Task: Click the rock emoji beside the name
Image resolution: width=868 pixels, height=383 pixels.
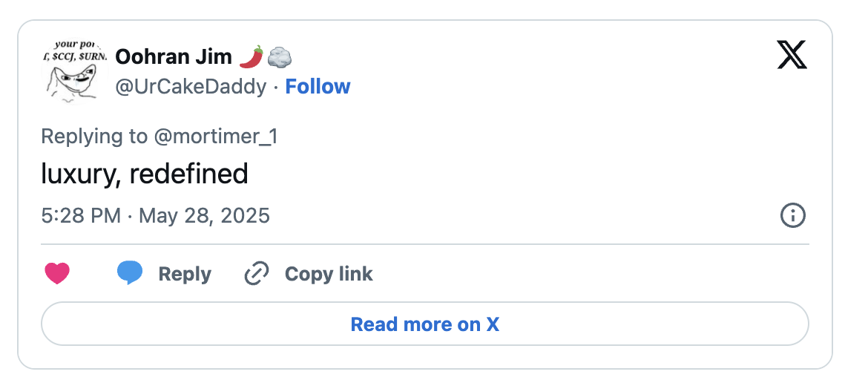Action: pyautogui.click(x=280, y=56)
